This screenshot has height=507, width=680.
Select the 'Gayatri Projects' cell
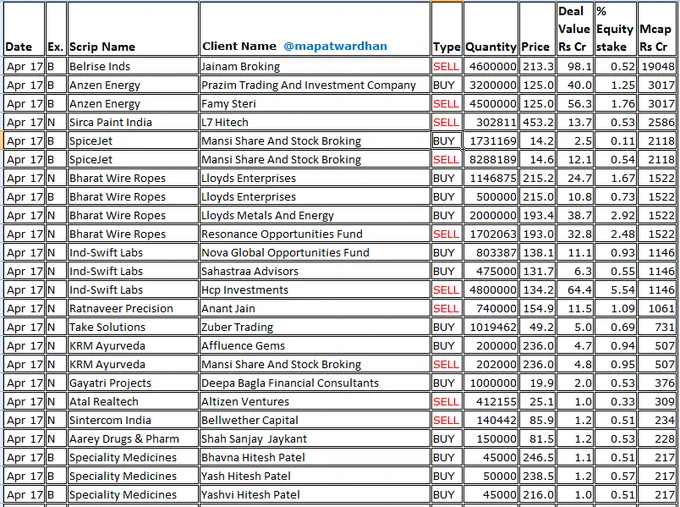[x=133, y=383]
